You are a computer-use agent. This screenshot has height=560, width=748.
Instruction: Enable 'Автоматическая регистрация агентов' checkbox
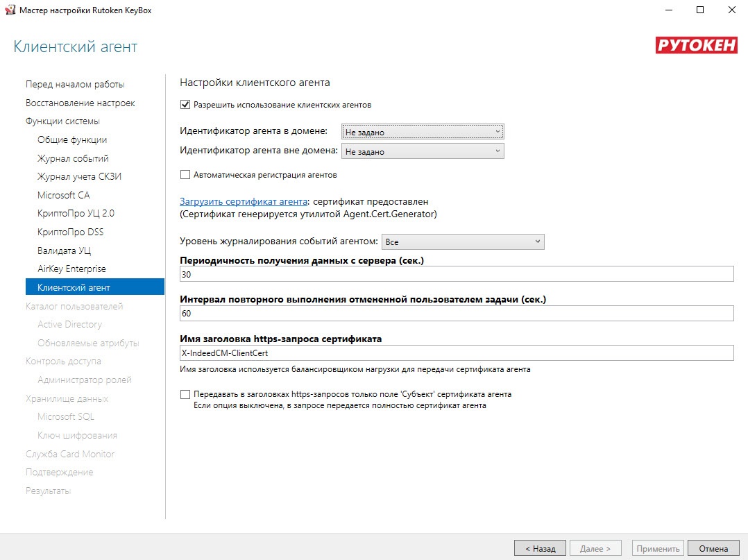coord(185,175)
